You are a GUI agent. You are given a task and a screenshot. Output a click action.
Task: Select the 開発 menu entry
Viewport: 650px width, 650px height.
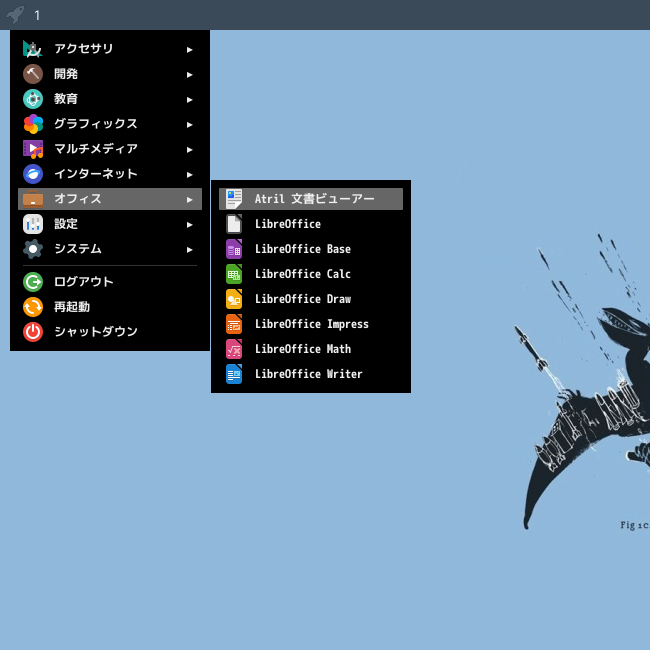pos(110,74)
